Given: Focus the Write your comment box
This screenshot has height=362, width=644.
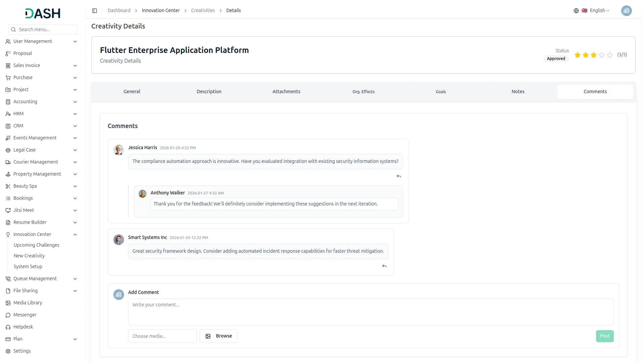Looking at the screenshot, I should [x=371, y=312].
